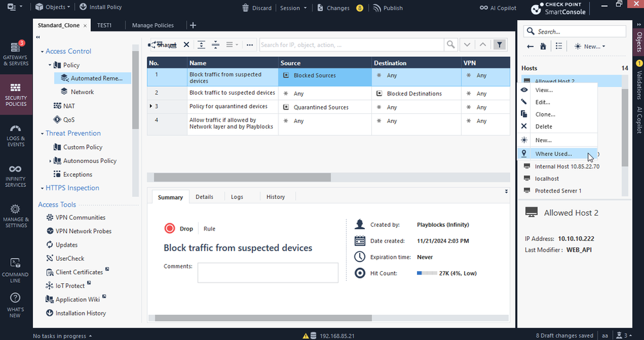Image resolution: width=644 pixels, height=340 pixels.
Task: Choose Where Used from context menu
Action: pyautogui.click(x=558, y=154)
